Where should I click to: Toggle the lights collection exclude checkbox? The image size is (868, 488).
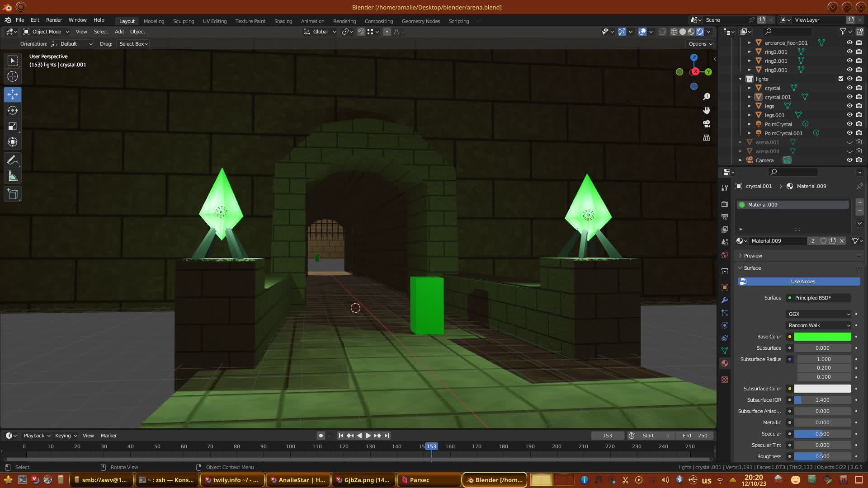841,79
